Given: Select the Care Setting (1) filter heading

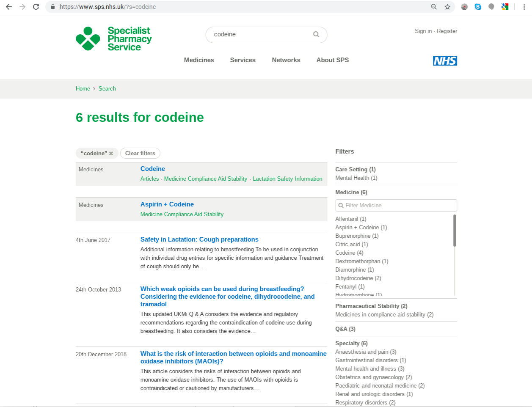Looking at the screenshot, I should [355, 169].
